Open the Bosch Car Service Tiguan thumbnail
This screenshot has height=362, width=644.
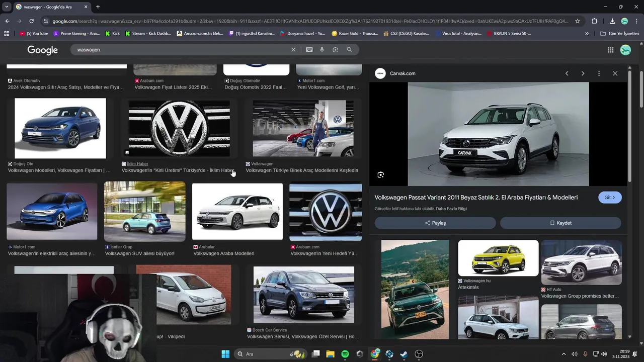pos(304,295)
